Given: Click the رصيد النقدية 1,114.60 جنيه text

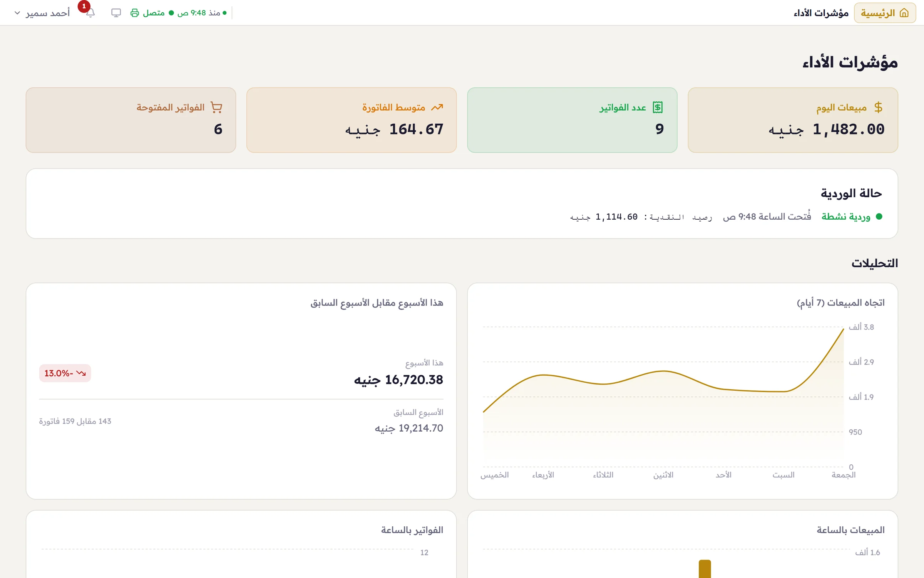Looking at the screenshot, I should (x=641, y=217).
